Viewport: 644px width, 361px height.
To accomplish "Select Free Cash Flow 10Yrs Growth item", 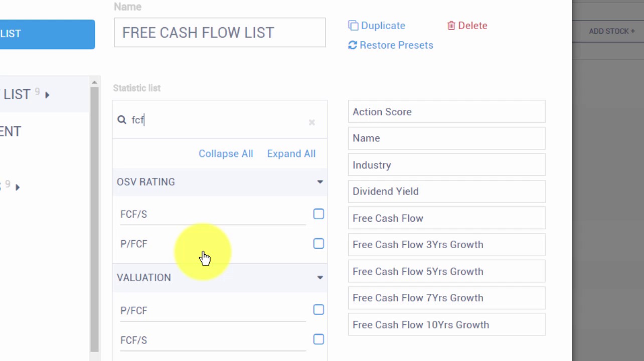I will click(446, 324).
